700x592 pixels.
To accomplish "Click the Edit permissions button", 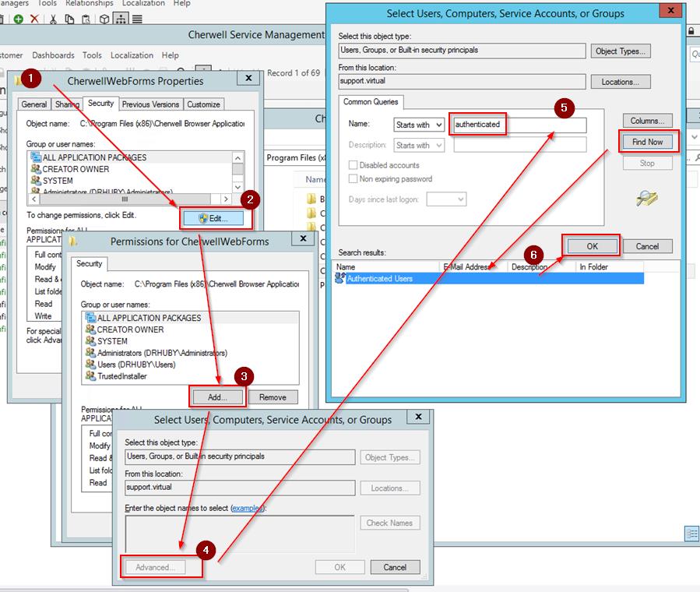I will 213,219.
